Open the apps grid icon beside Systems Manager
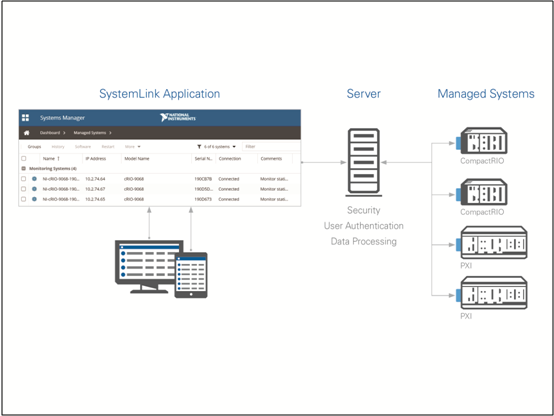 point(25,118)
